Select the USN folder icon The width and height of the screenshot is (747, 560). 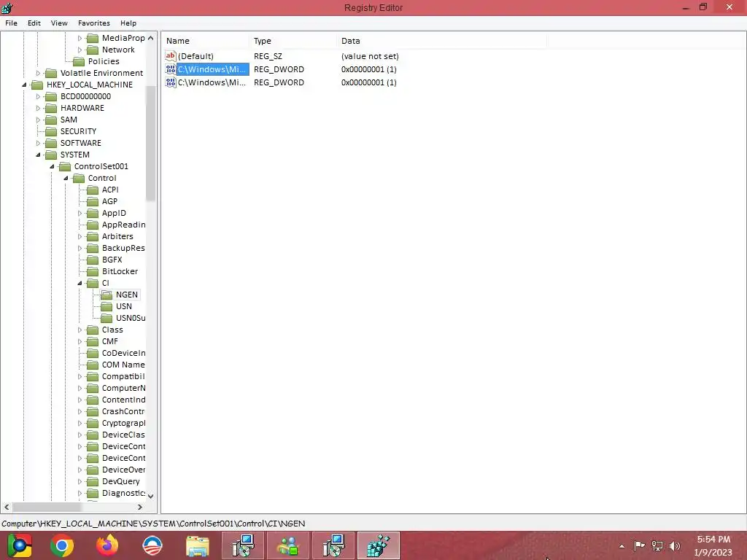coord(107,306)
